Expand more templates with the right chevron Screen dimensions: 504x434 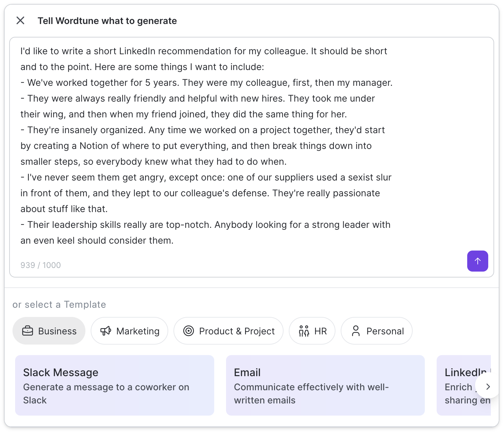pyautogui.click(x=488, y=387)
